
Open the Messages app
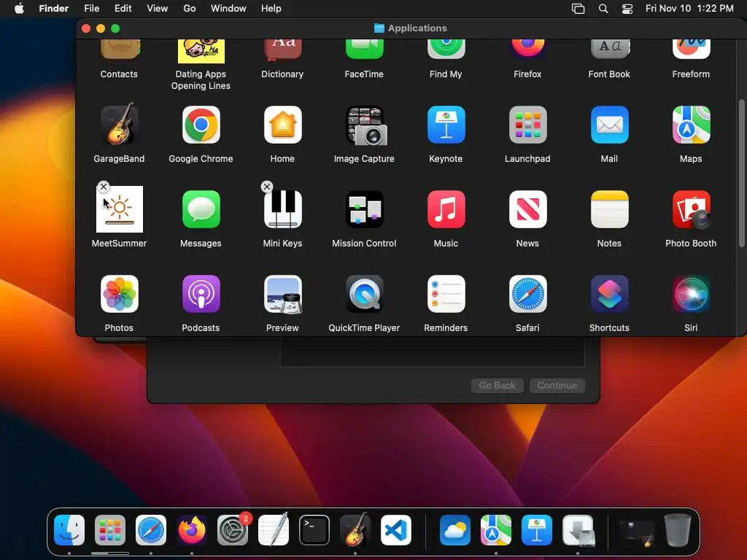pyautogui.click(x=201, y=209)
